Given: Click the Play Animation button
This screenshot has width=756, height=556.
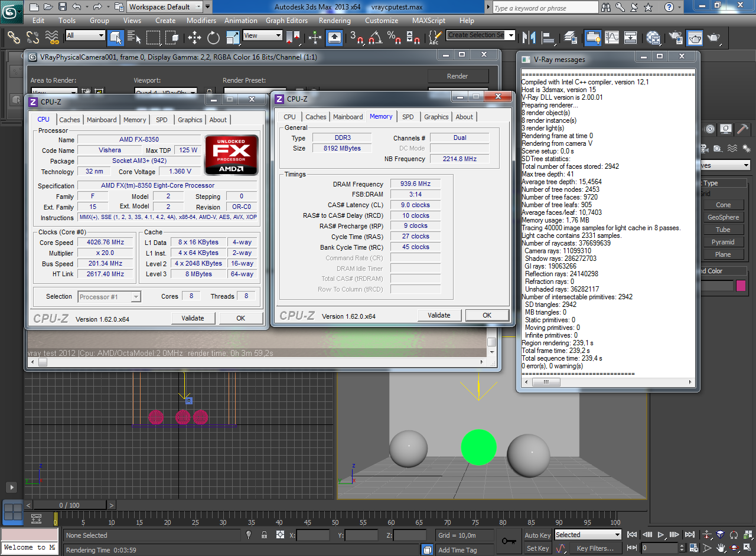Looking at the screenshot, I should [x=661, y=535].
